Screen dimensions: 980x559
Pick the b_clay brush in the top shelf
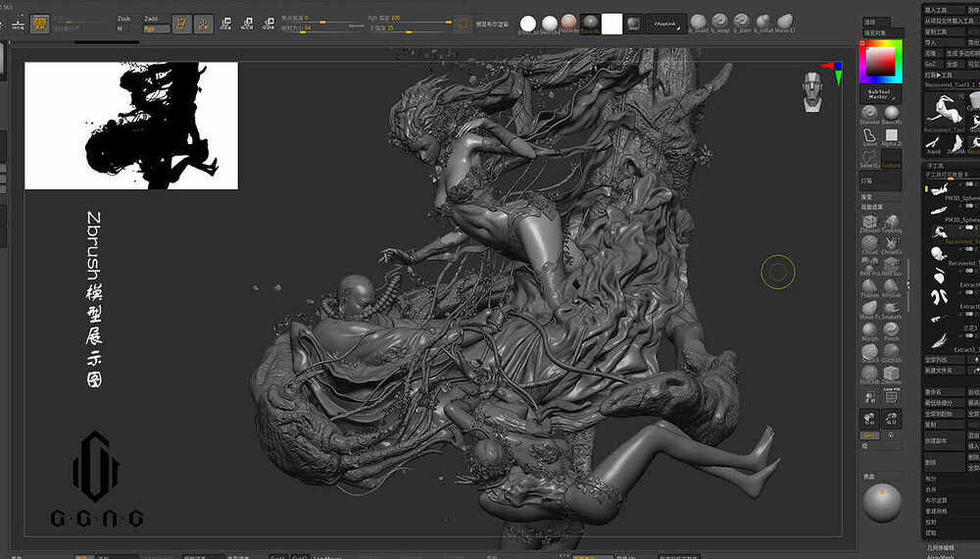click(699, 23)
